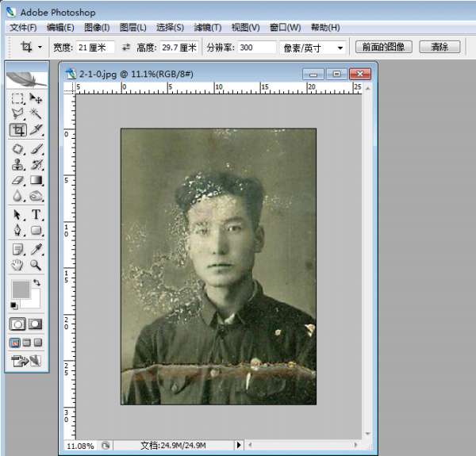476x456 pixels.
Task: Select the Zoom magnifier tool
Action: point(36,265)
